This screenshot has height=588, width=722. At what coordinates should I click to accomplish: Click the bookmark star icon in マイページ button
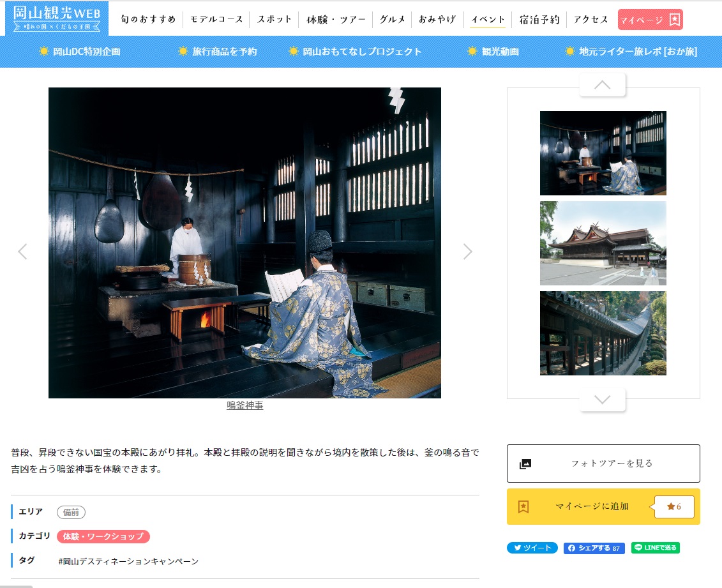[674, 20]
